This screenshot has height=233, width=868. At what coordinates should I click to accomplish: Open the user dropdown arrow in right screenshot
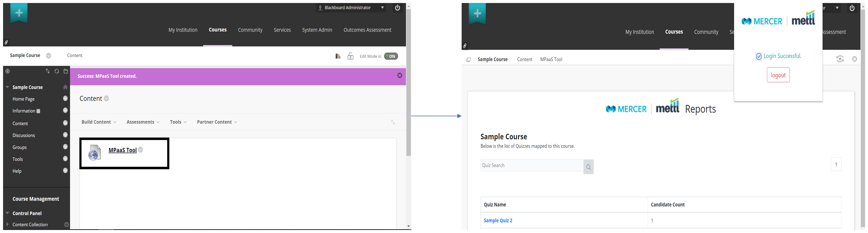click(837, 8)
